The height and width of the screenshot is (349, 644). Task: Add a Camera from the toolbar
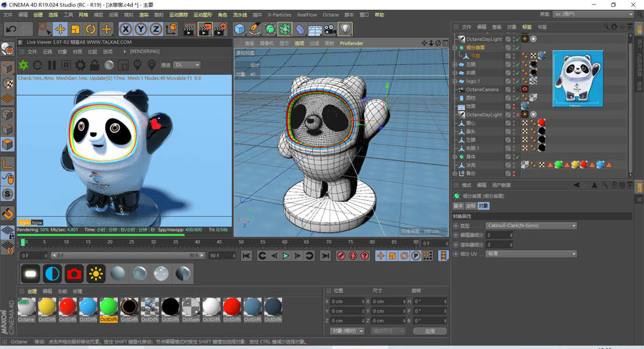pyautogui.click(x=330, y=29)
